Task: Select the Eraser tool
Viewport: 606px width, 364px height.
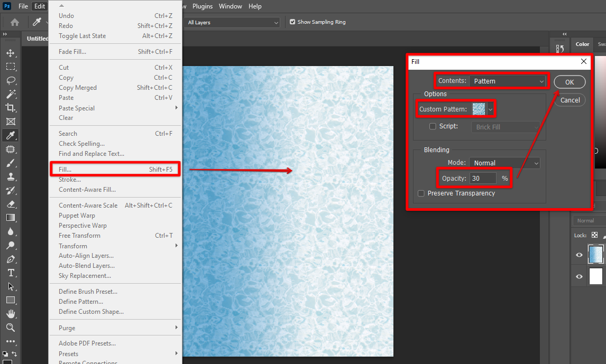Action: (11, 204)
